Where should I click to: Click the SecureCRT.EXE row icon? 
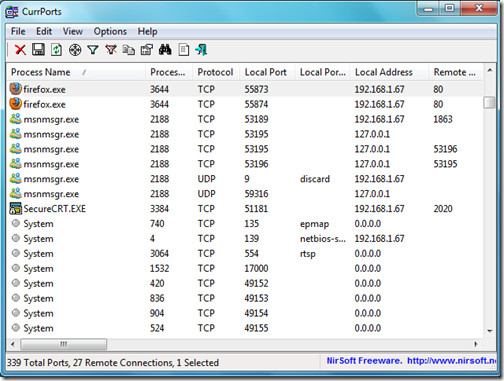[15, 208]
